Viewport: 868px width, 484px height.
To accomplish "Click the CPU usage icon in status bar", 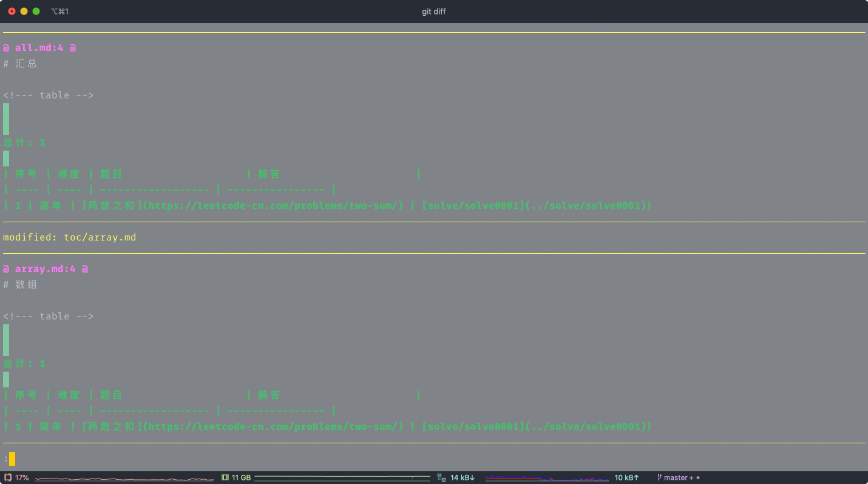I will [8, 478].
